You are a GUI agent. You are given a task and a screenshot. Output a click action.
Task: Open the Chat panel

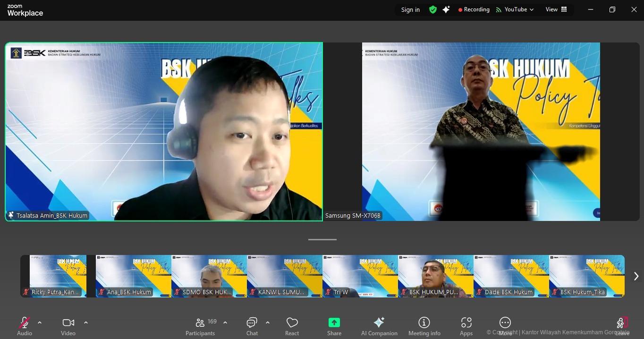pyautogui.click(x=252, y=323)
